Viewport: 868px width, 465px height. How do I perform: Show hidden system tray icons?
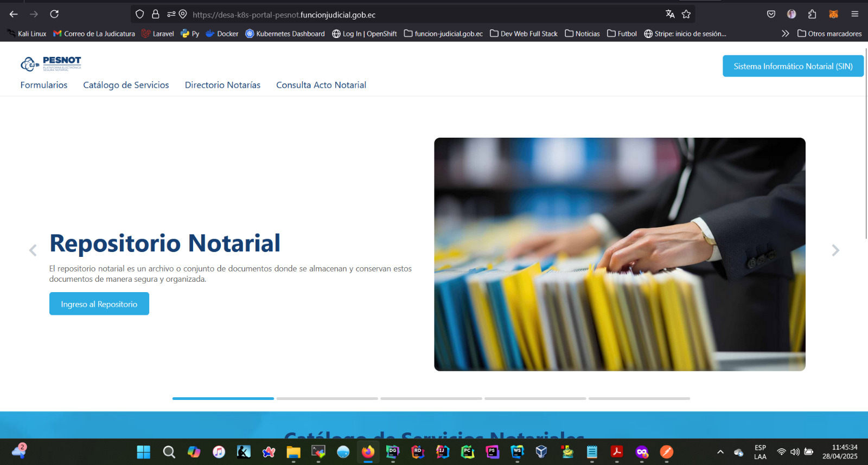[720, 452]
